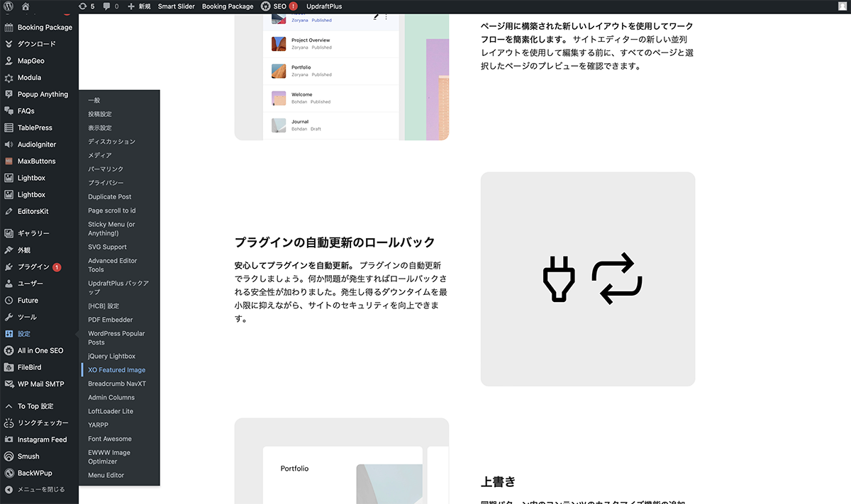851x504 pixels.
Task: Open the 新規 add-new dropdown
Action: [139, 6]
